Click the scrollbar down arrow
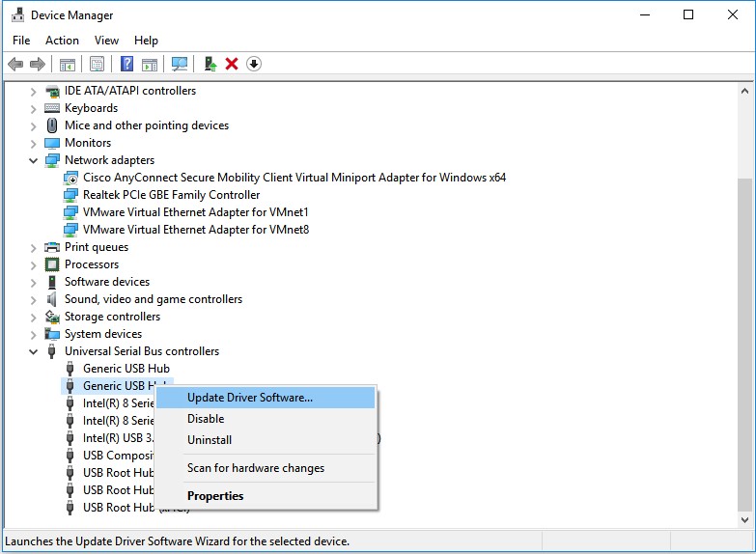Viewport: 756px width, 554px height. pyautogui.click(x=745, y=520)
